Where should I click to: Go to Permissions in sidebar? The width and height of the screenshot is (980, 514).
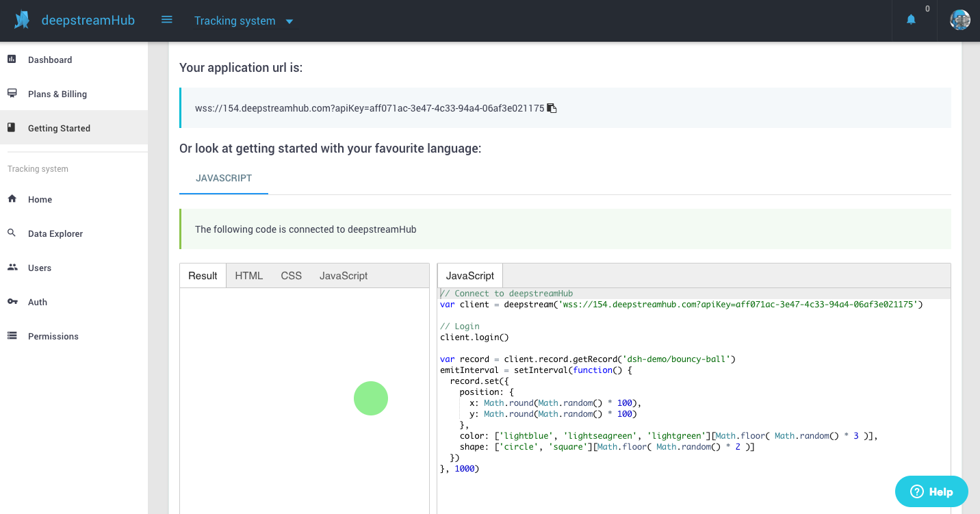(x=53, y=336)
